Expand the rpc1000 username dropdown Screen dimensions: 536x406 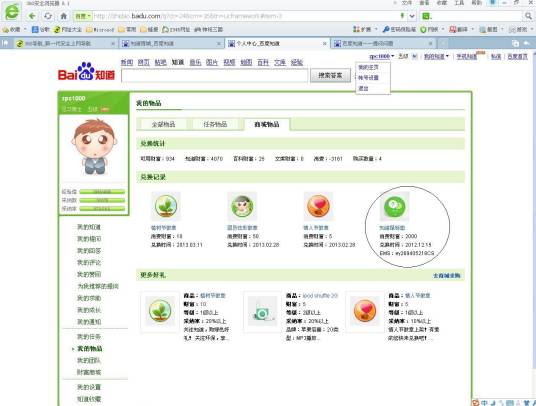[381, 56]
